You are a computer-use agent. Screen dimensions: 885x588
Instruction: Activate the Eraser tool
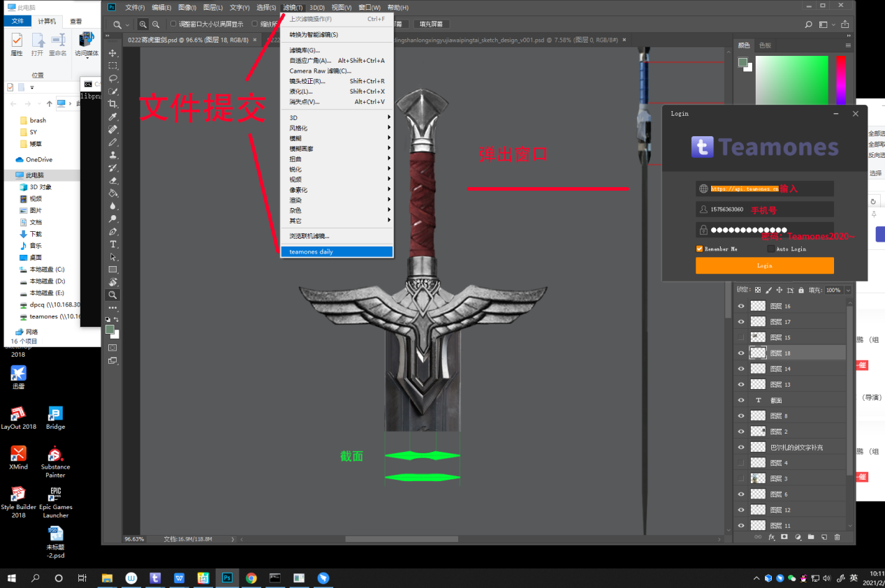point(112,180)
